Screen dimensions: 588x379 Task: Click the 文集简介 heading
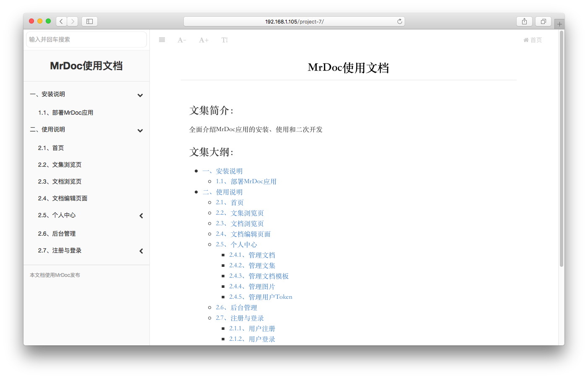click(211, 111)
